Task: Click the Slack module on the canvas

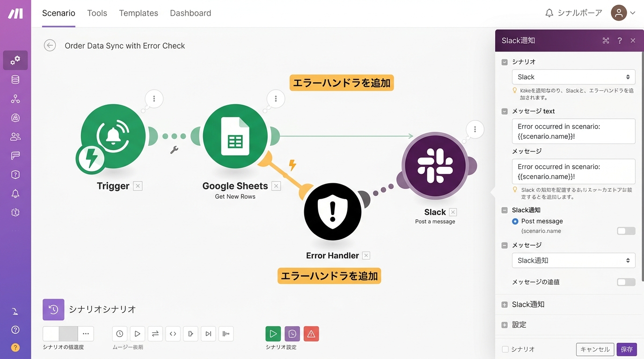Action: coord(435,165)
